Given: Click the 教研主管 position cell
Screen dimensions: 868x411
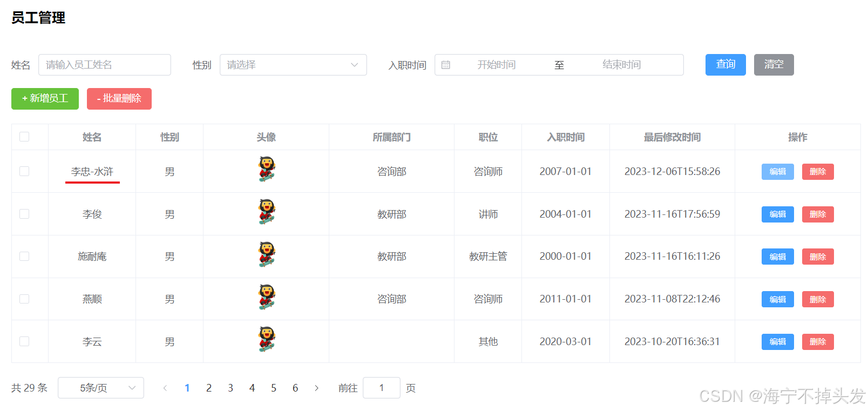Looking at the screenshot, I should click(x=488, y=257).
